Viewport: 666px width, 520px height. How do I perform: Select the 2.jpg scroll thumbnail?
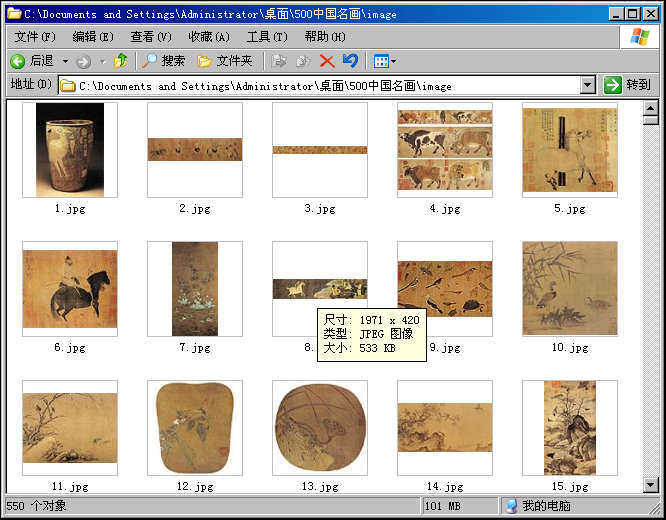pos(195,150)
